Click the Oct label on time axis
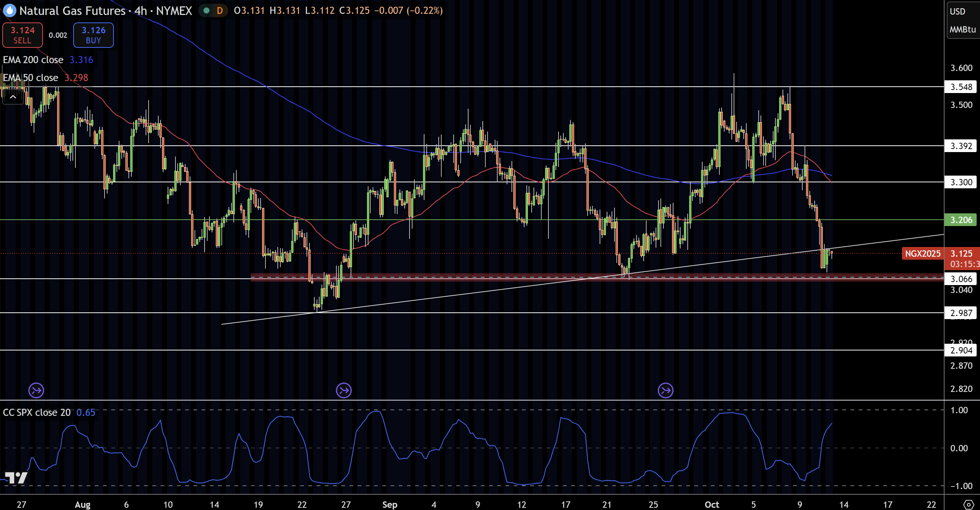Image resolution: width=980 pixels, height=510 pixels. click(x=712, y=504)
